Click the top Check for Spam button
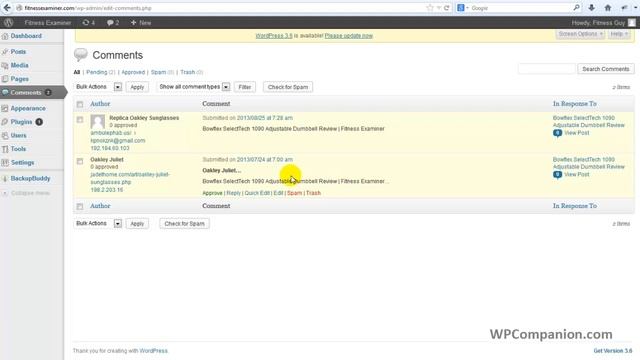 [x=288, y=87]
